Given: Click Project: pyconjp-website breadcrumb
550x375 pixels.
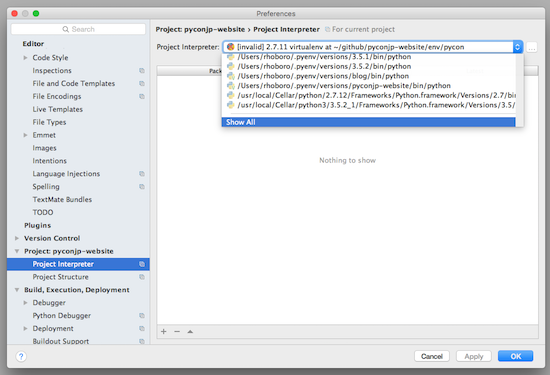Looking at the screenshot, I should [200, 29].
